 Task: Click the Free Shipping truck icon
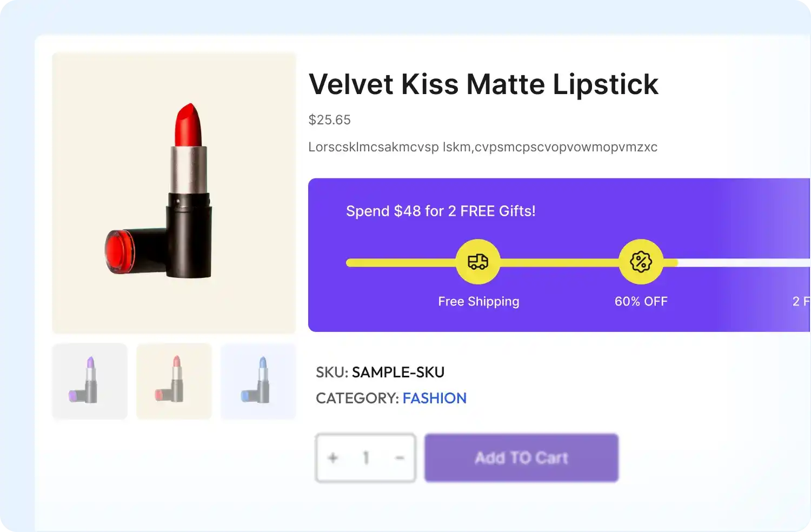[x=478, y=262]
